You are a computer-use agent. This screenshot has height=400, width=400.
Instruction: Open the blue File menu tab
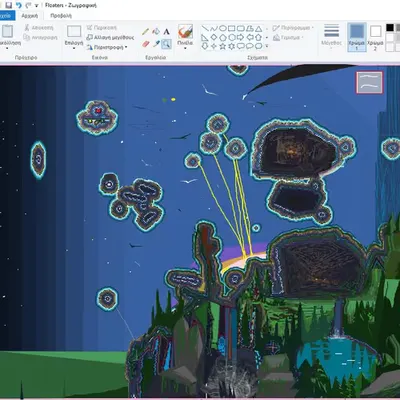pyautogui.click(x=6, y=16)
